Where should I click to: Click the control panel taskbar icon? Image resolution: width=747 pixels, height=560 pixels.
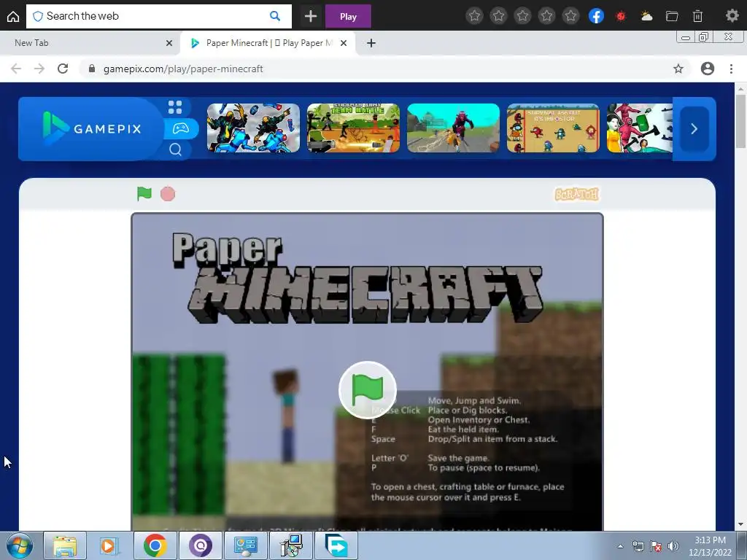click(246, 545)
